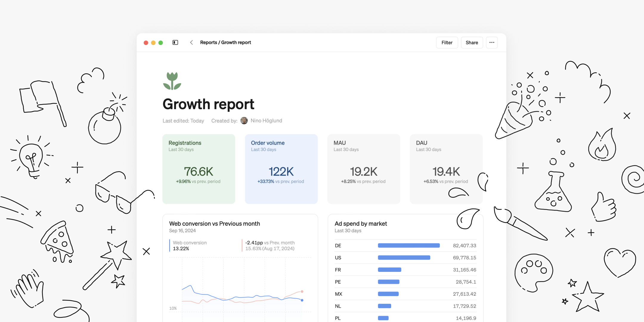Image resolution: width=644 pixels, height=322 pixels.
Task: Click the green fullscreen window dot
Action: [161, 43]
